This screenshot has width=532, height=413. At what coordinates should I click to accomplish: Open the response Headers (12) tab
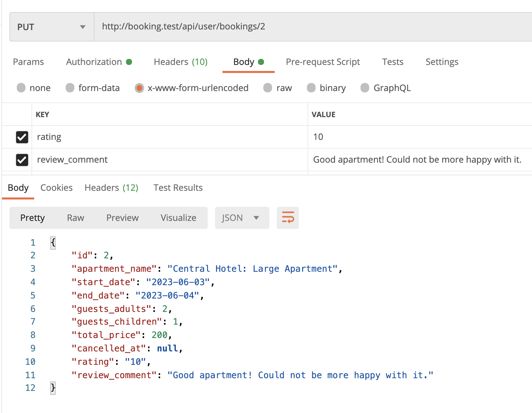(112, 188)
